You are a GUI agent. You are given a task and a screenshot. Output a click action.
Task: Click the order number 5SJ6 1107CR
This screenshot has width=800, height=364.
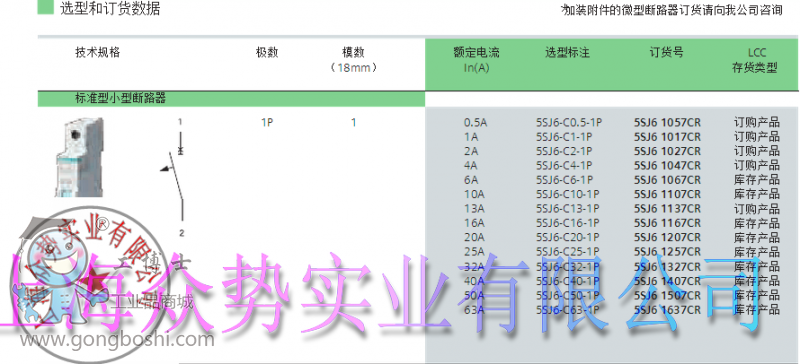(667, 194)
